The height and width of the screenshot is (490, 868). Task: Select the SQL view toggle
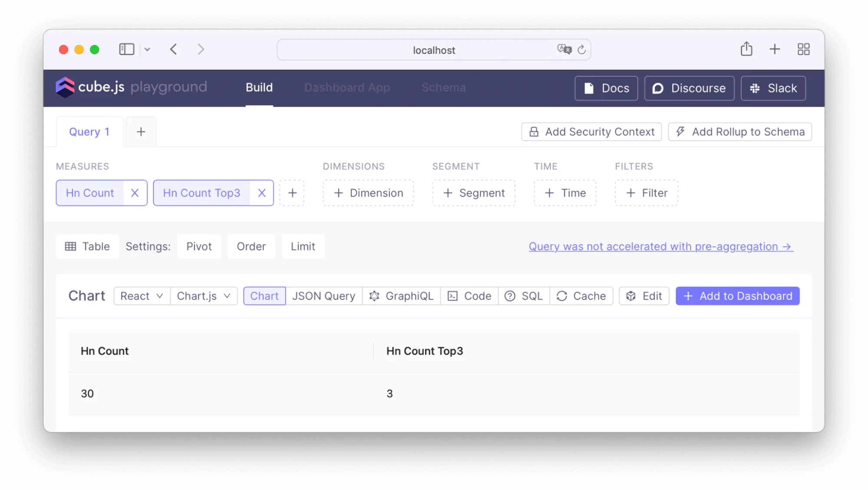coord(524,296)
